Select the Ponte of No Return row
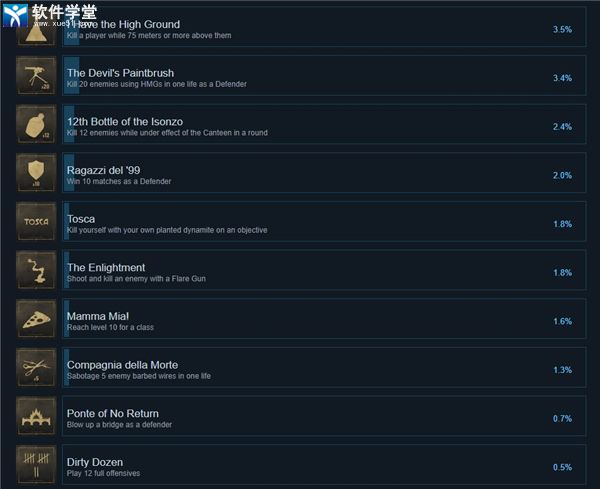Screen dimensions: 600x489 [324, 416]
